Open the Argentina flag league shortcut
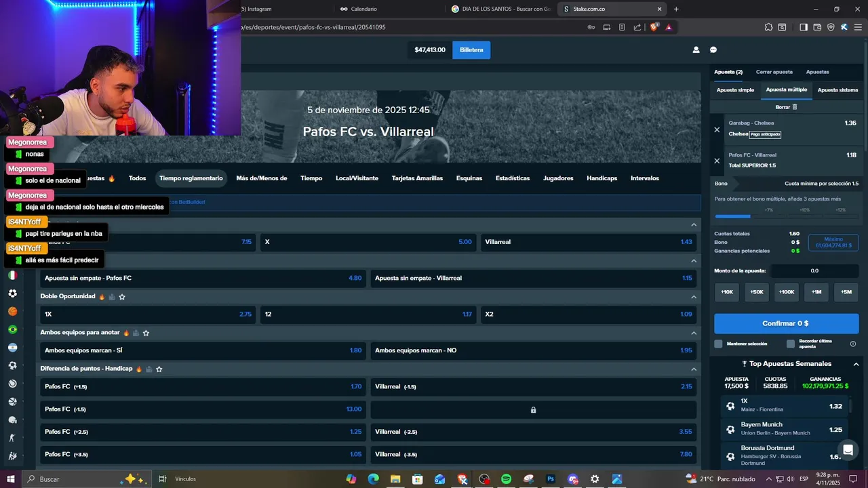This screenshot has width=868, height=488. click(12, 348)
